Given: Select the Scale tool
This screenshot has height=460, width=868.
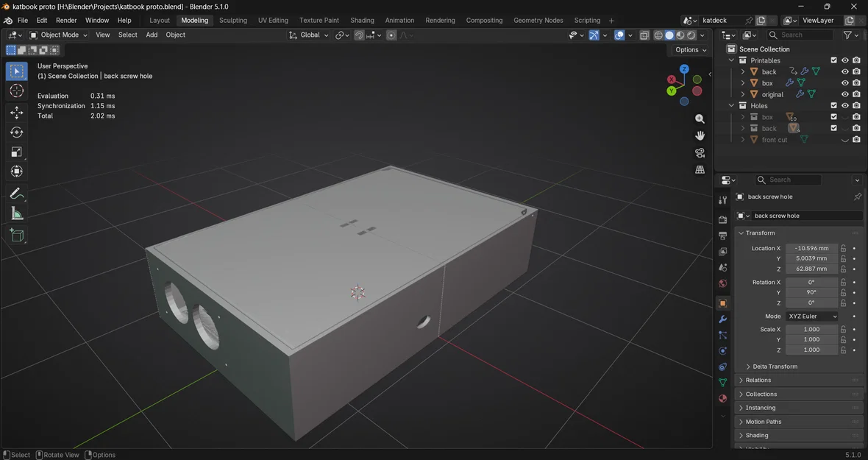Looking at the screenshot, I should [x=17, y=152].
